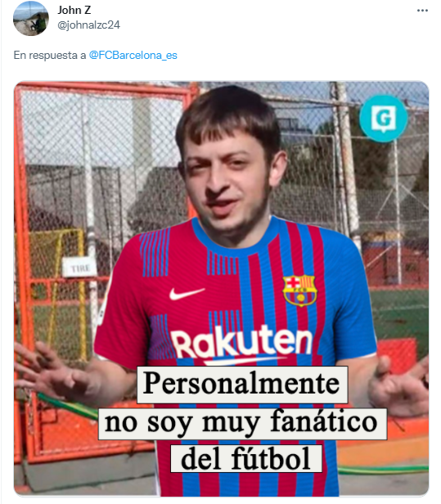The height and width of the screenshot is (504, 441).
Task: Click John Z's round profile avatar
Action: pyautogui.click(x=31, y=18)
